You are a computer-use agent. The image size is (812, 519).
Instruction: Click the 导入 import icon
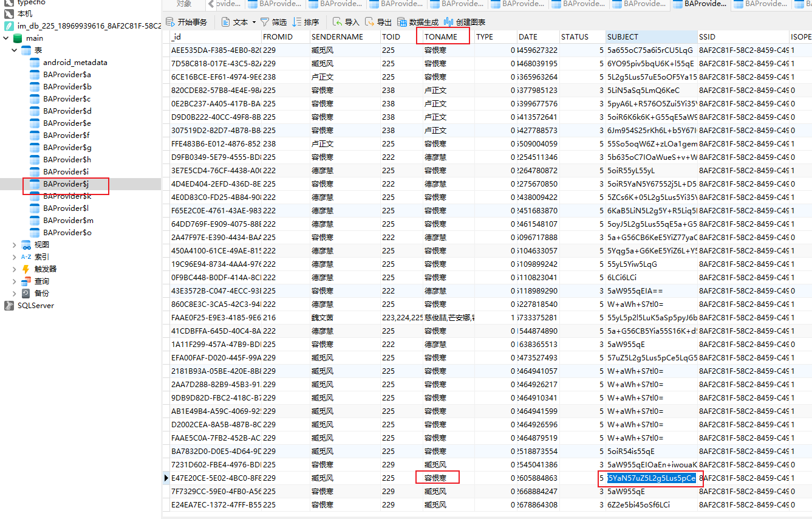(337, 22)
